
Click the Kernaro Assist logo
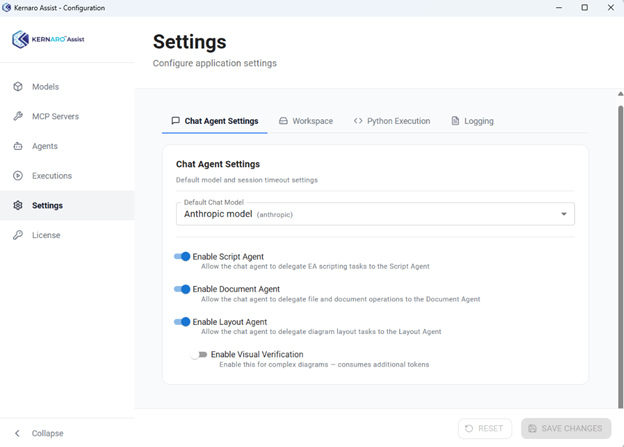point(48,39)
